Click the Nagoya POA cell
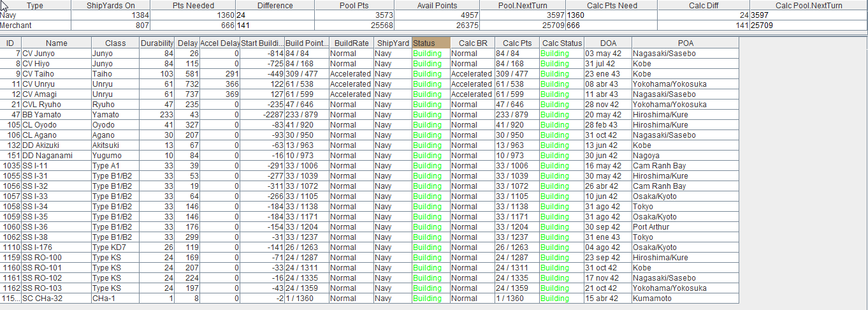This screenshot has width=868, height=310. click(685, 156)
